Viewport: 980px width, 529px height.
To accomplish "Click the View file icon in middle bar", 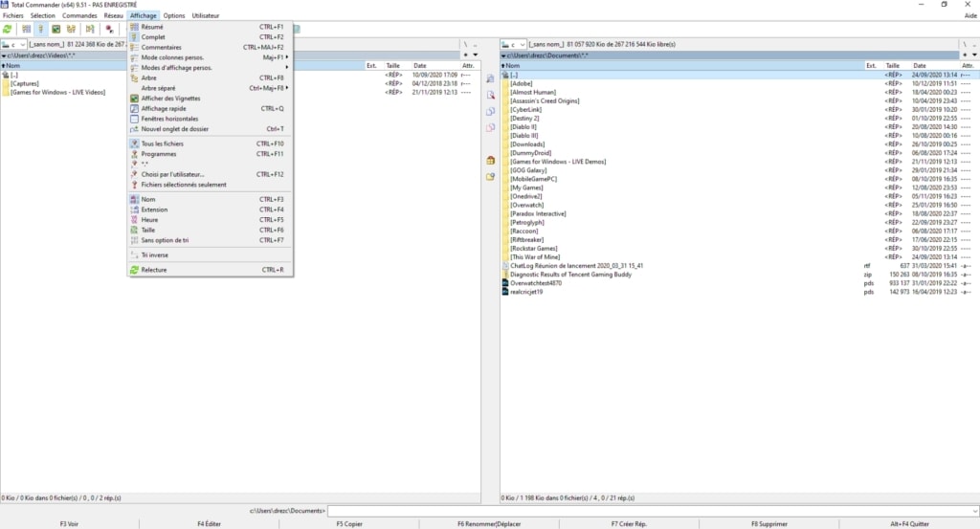I will tap(491, 78).
